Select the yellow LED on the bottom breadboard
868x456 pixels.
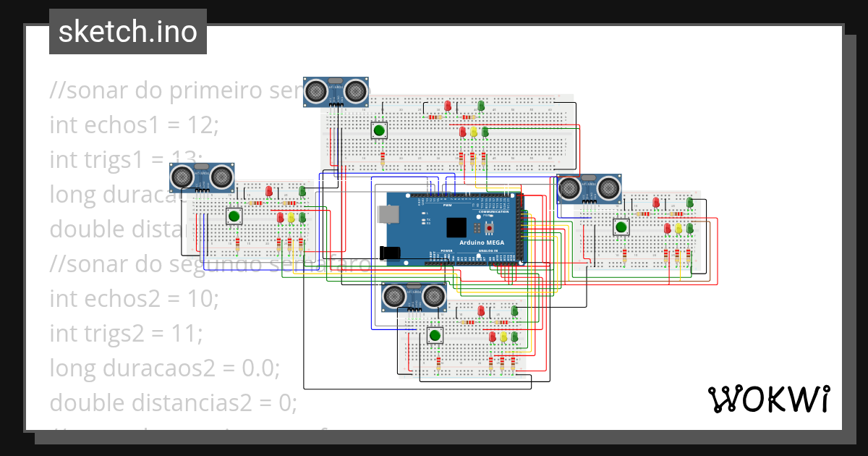503,336
